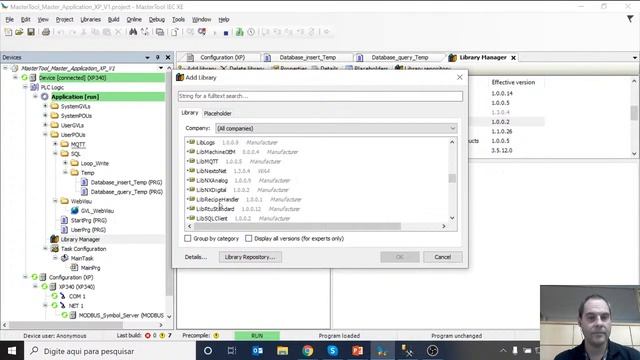Click the Open project toolbar icon
The width and height of the screenshot is (640, 360).
(19, 32)
